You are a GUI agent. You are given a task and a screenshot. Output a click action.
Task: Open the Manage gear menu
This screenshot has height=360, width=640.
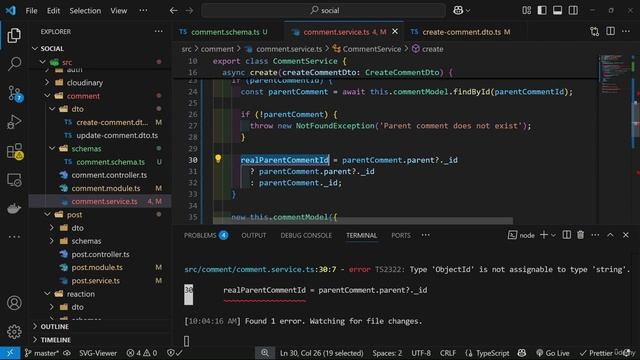[x=14, y=331]
